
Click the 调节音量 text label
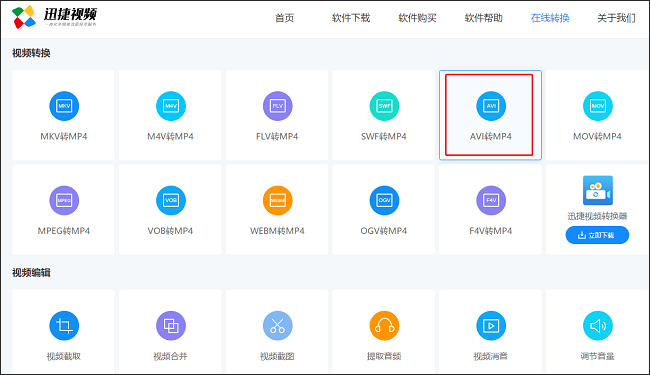pyautogui.click(x=597, y=356)
